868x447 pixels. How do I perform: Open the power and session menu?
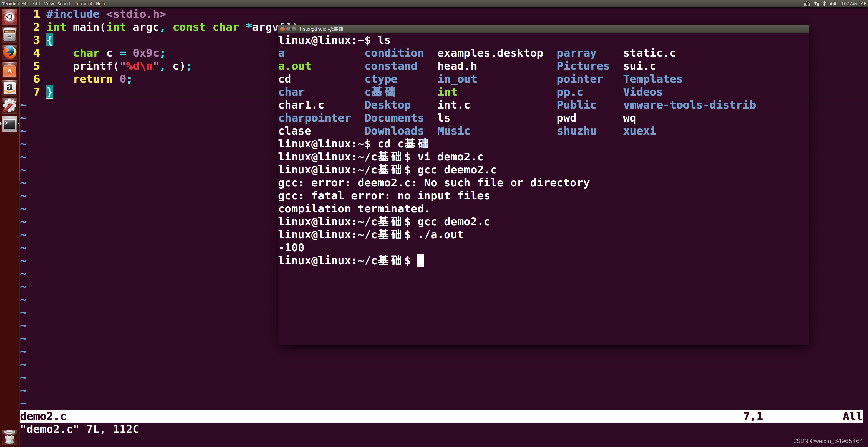[863, 4]
